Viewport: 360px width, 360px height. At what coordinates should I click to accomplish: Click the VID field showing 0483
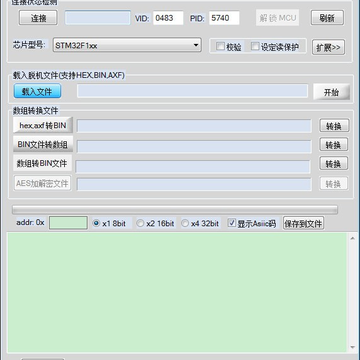[168, 18]
